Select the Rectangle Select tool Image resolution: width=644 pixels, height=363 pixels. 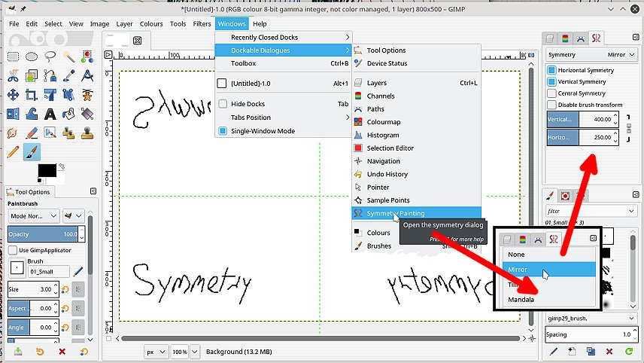(13, 56)
